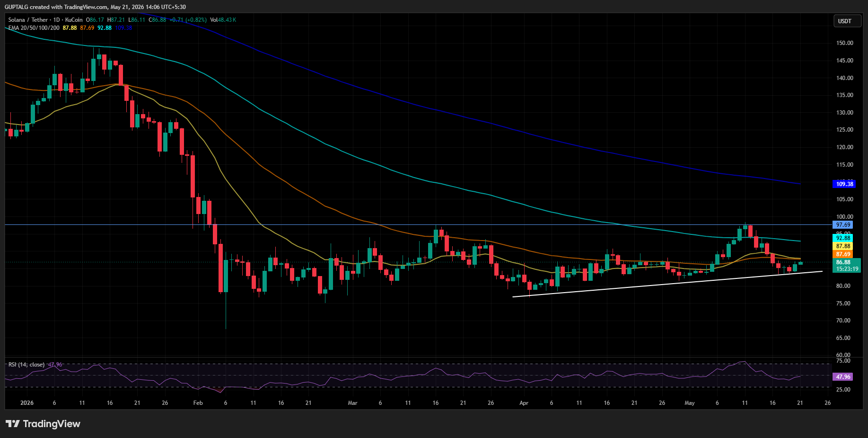Select the white ascending trendline
Viewport: 868px width, 438px height.
click(x=667, y=284)
